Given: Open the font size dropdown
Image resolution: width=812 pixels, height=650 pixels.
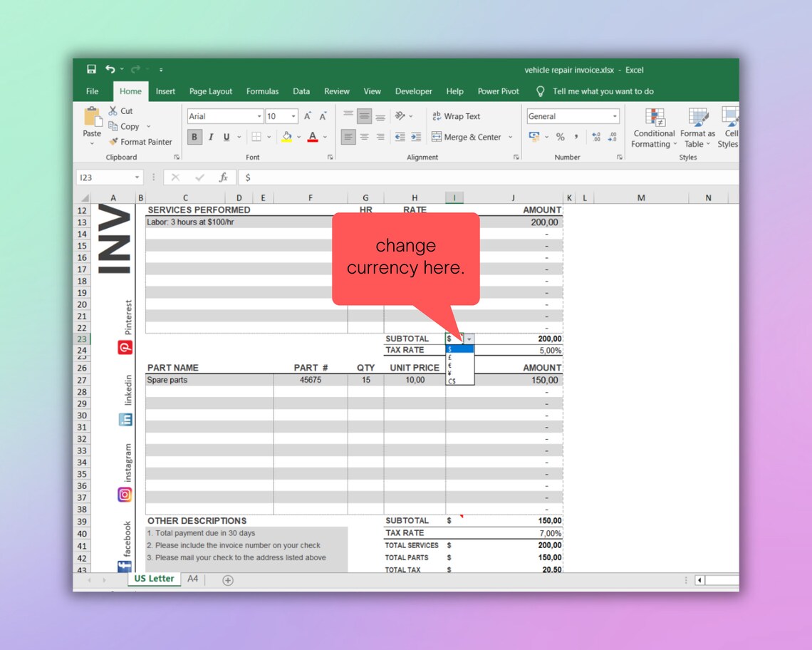Looking at the screenshot, I should (x=293, y=115).
